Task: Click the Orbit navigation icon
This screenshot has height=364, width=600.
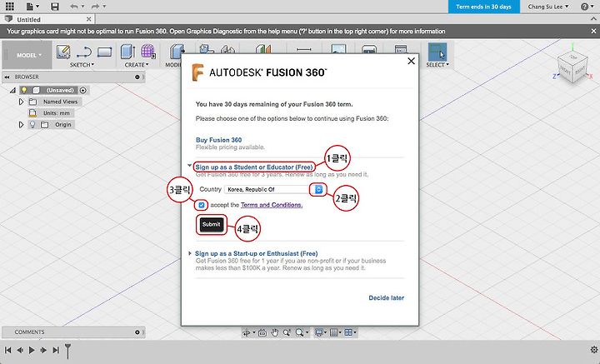Action: click(247, 332)
